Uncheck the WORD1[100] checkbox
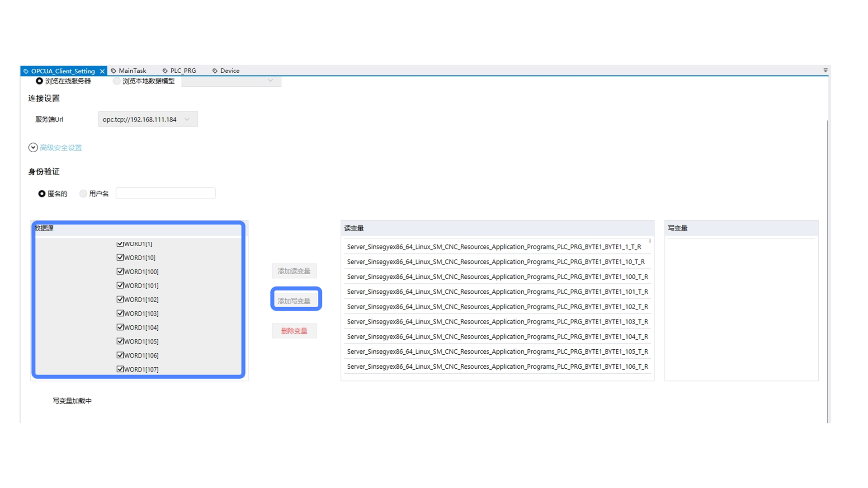 point(120,272)
